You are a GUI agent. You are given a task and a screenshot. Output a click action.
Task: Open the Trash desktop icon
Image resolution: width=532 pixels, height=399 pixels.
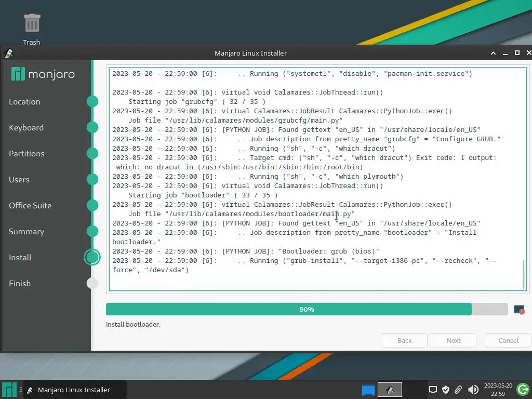pyautogui.click(x=32, y=29)
